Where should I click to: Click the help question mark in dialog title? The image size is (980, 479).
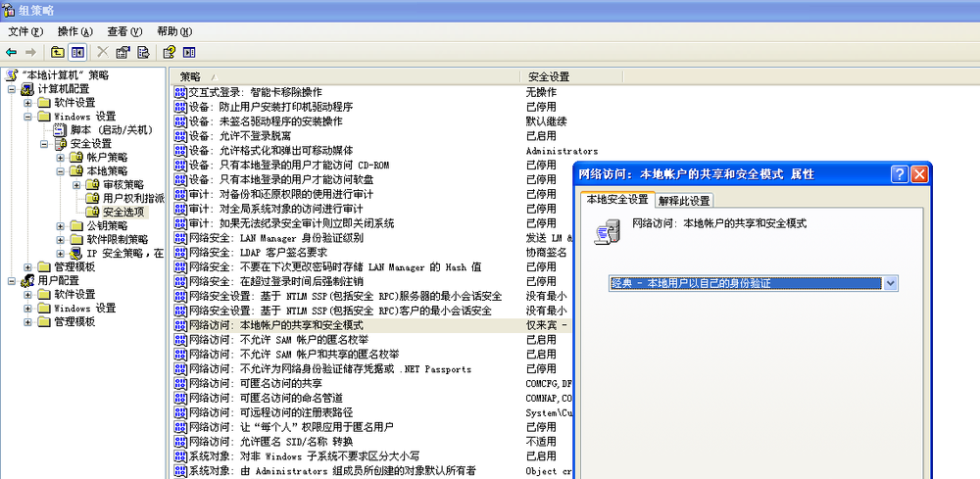pos(899,173)
